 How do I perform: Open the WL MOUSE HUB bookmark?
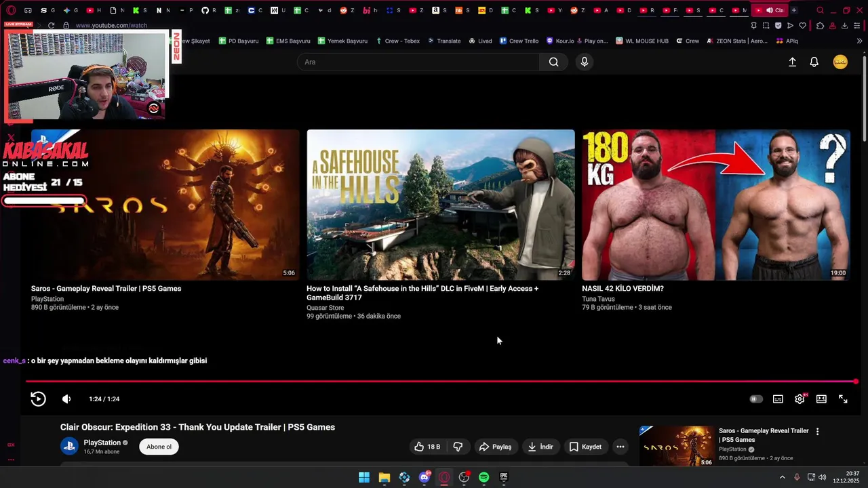(x=642, y=41)
